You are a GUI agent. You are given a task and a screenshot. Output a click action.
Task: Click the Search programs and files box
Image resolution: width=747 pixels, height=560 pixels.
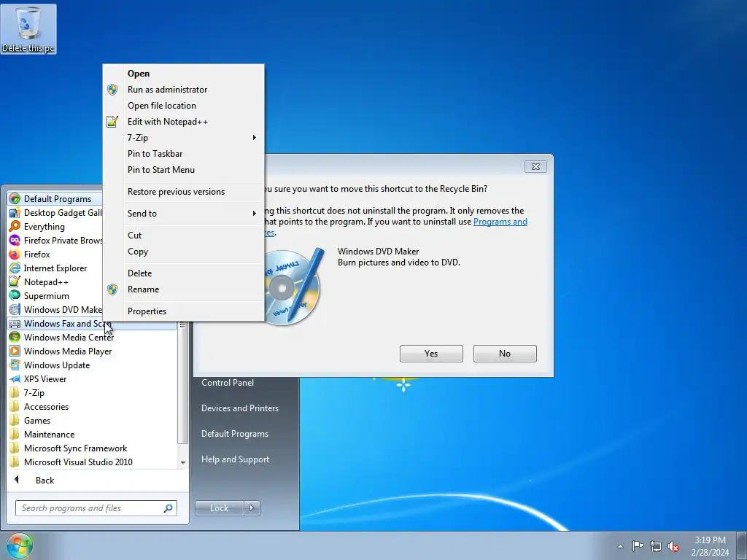click(96, 508)
